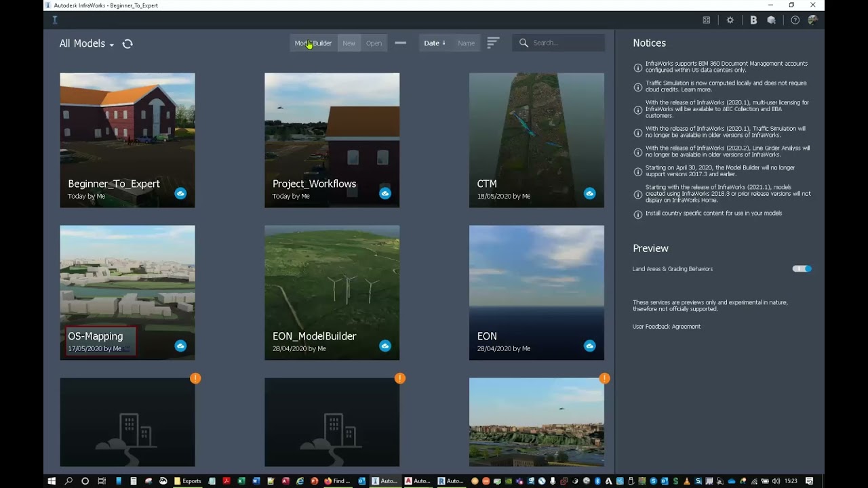Viewport: 868px width, 488px height.
Task: Open Beginner_To_Expert model thumbnail
Action: (127, 140)
